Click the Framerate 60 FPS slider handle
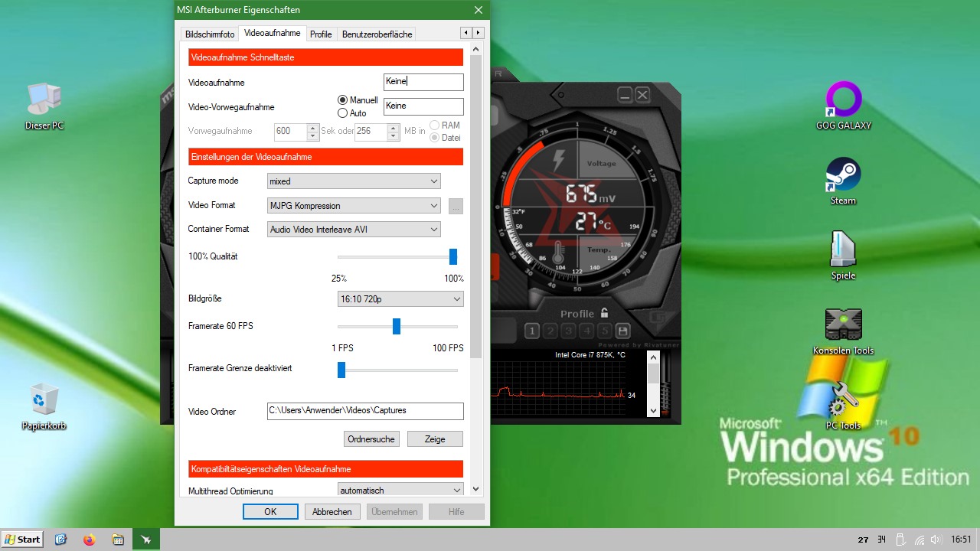 397,326
